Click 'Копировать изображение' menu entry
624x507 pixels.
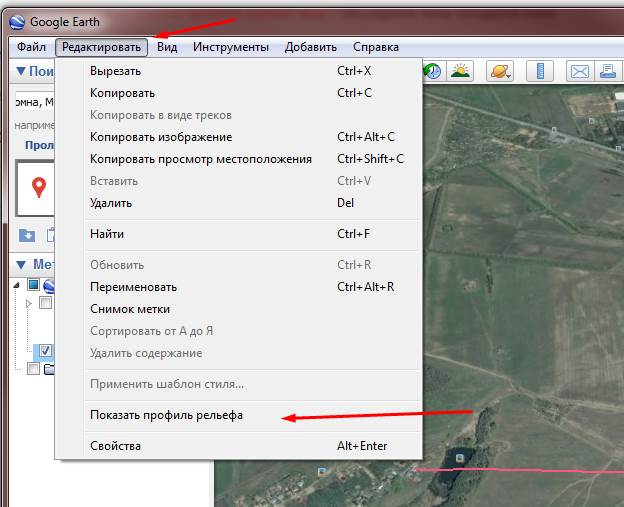(x=161, y=137)
